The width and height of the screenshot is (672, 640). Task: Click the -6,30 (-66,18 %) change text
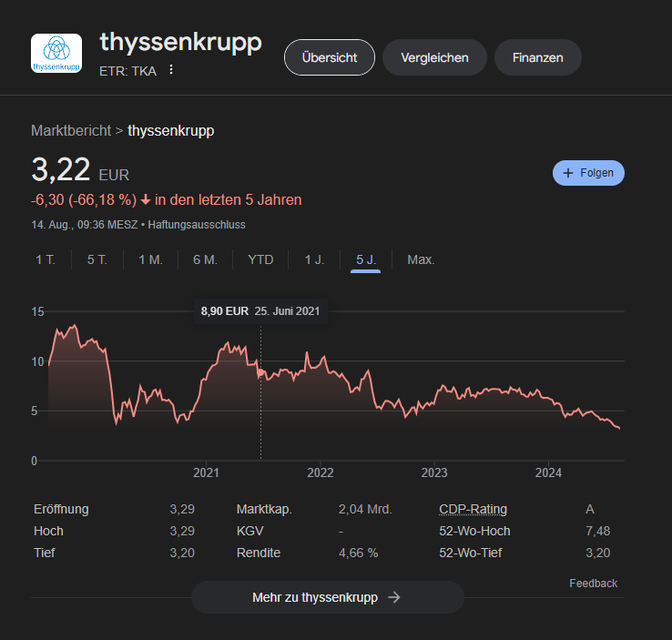coord(84,199)
